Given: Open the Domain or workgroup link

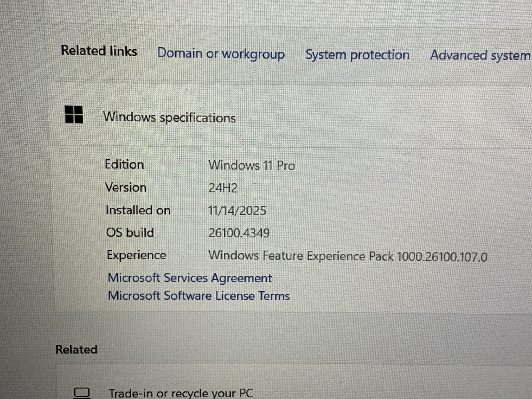Looking at the screenshot, I should pos(221,54).
